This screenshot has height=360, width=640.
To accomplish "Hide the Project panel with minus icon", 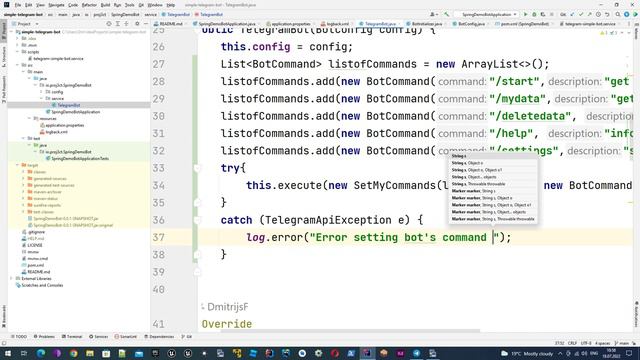I will pos(146,24).
